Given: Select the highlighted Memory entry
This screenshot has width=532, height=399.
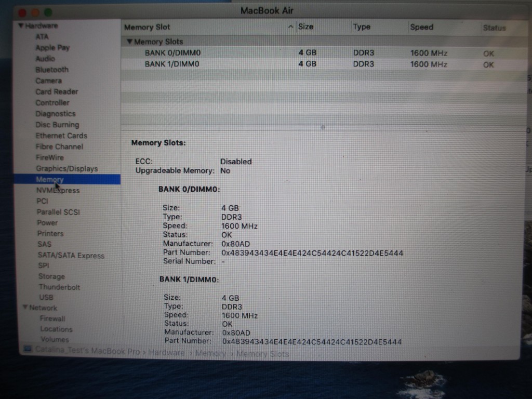Looking at the screenshot, I should 67,179.
